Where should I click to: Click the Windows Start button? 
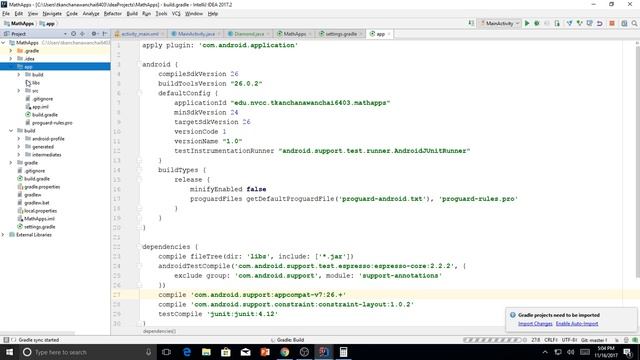click(9, 352)
